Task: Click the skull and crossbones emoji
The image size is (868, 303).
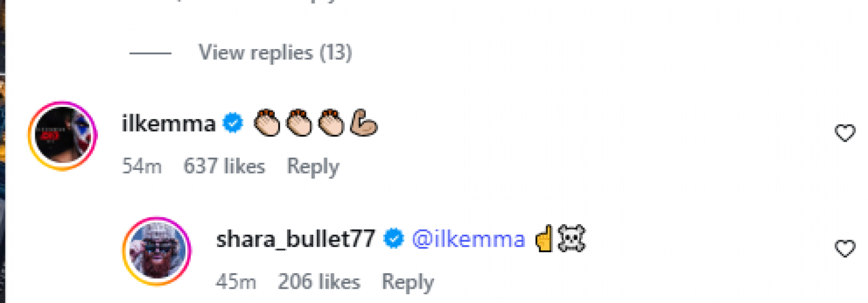Action: [572, 239]
